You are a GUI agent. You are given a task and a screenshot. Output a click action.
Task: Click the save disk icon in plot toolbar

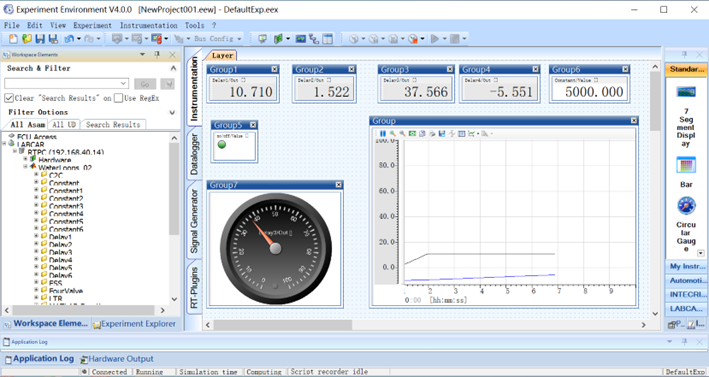(442, 133)
